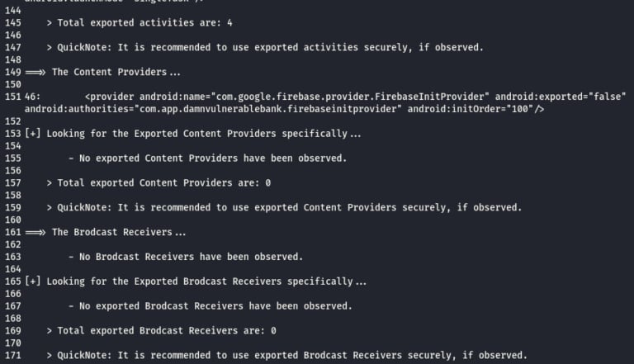Click the [+] marker on line 153
The image size is (634, 364).
pos(33,134)
